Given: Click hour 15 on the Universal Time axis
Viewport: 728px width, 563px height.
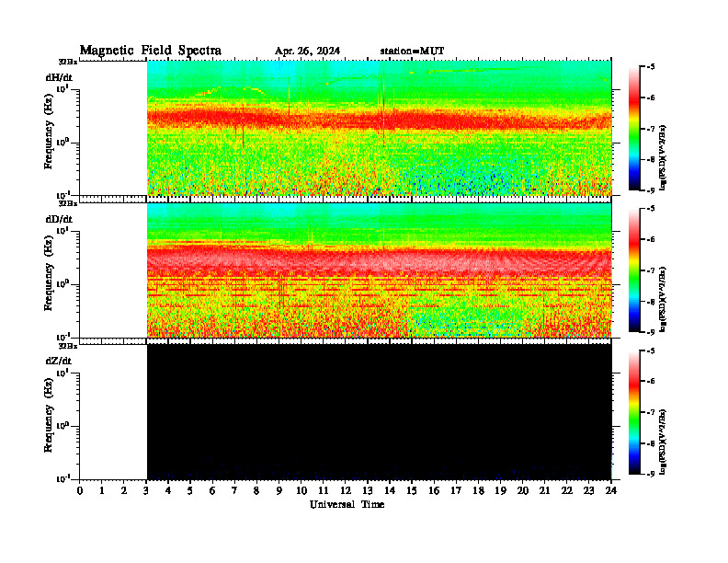Looking at the screenshot, I should (412, 490).
